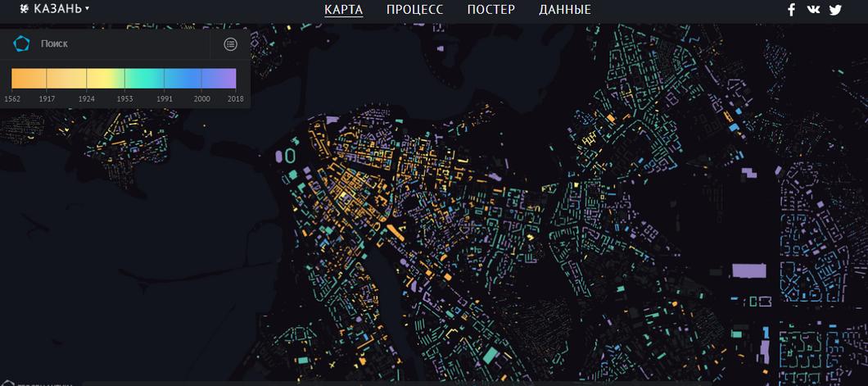868x386 pixels.
Task: Open the ДАННЫЕ section
Action: click(564, 10)
